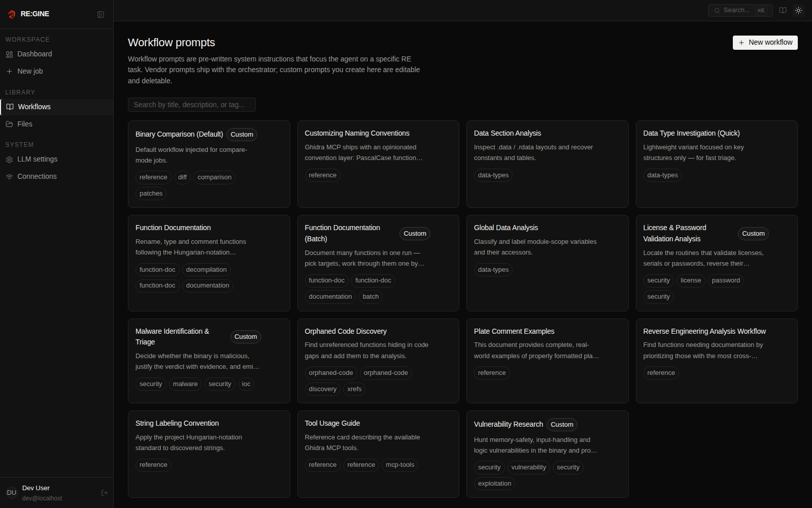Open docs book icon in top bar
The height and width of the screenshot is (508, 812).
(x=783, y=10)
